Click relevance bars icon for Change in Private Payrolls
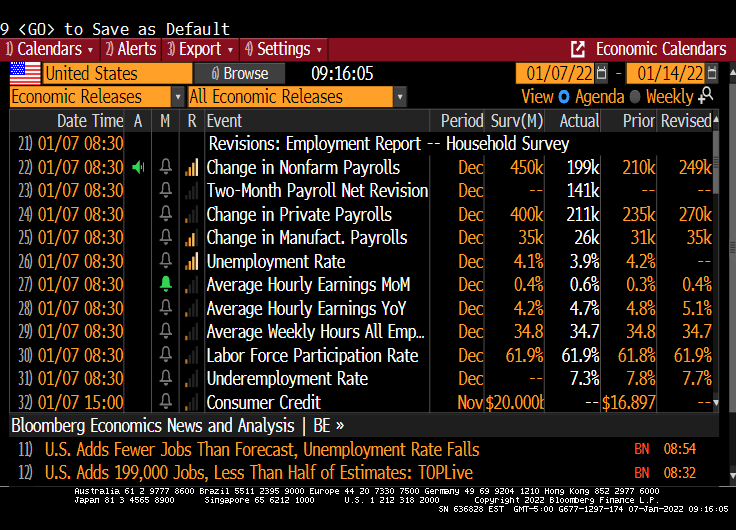The width and height of the screenshot is (736, 530). coord(191,215)
